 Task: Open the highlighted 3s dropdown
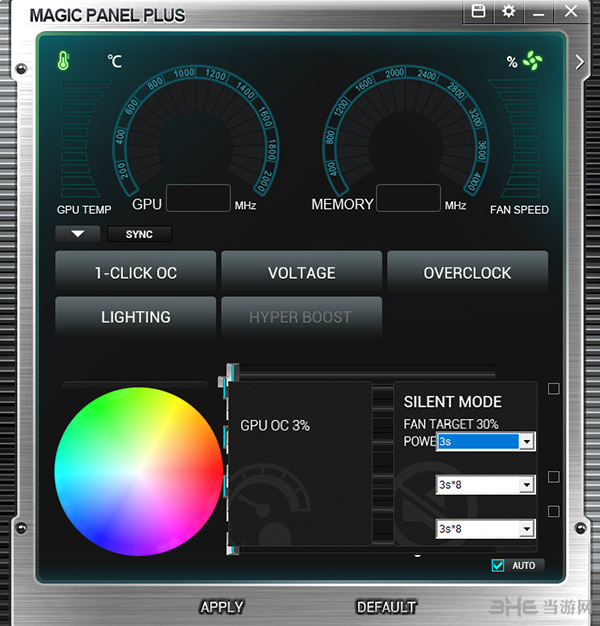point(485,442)
